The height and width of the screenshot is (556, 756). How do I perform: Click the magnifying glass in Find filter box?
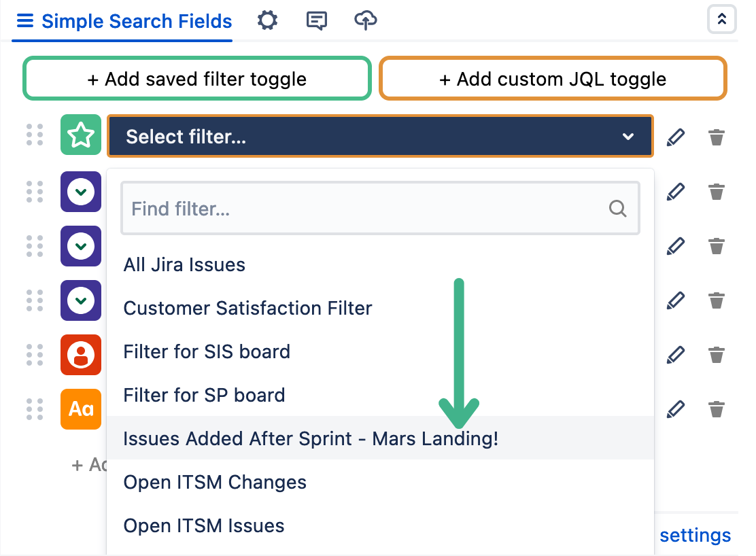[618, 209]
